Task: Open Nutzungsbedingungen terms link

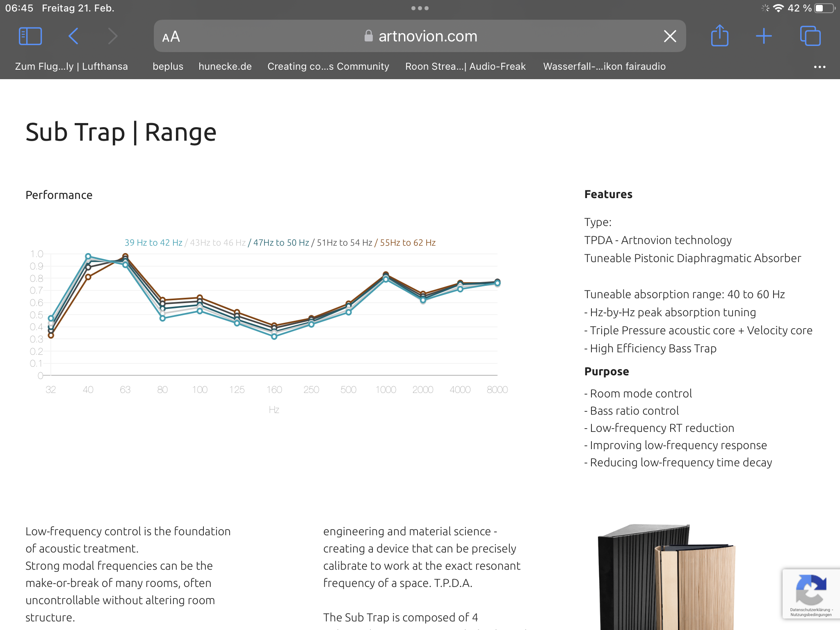Action: point(811,615)
